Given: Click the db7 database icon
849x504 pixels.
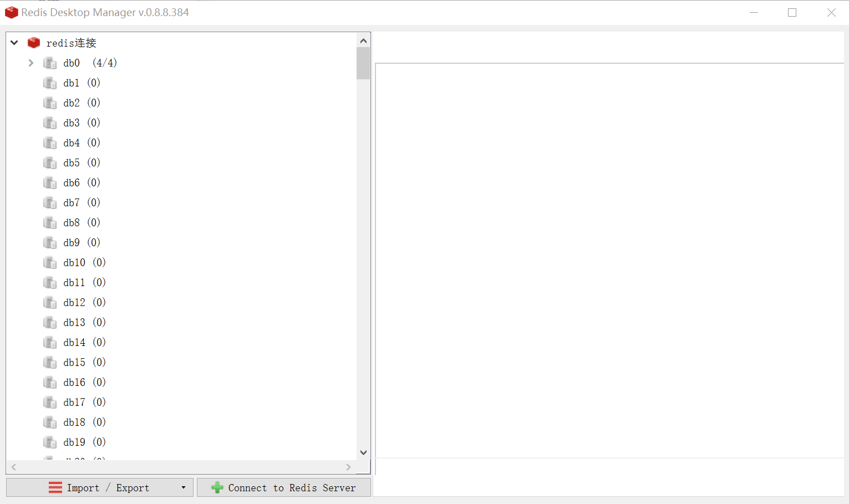Looking at the screenshot, I should (50, 203).
